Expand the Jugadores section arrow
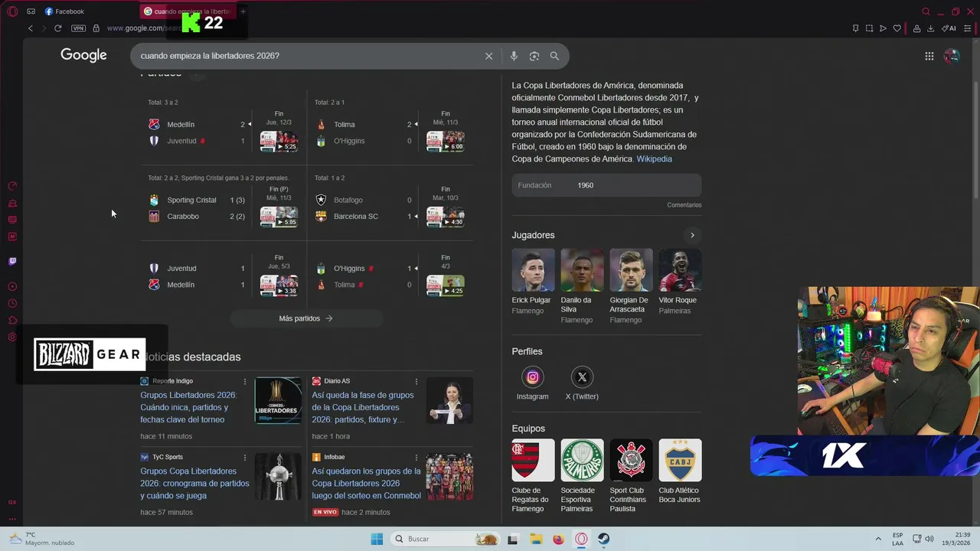The image size is (980, 551). point(692,235)
